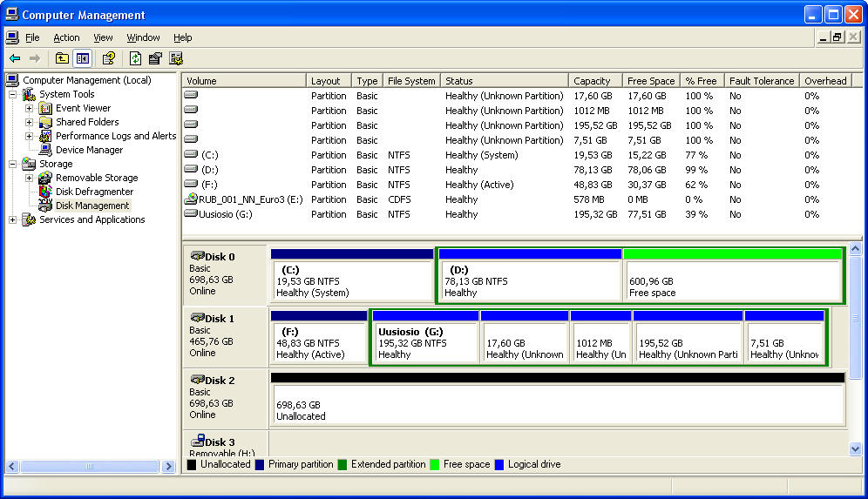
Task: Expand Performance Logs and Alerts node
Action: pos(30,136)
